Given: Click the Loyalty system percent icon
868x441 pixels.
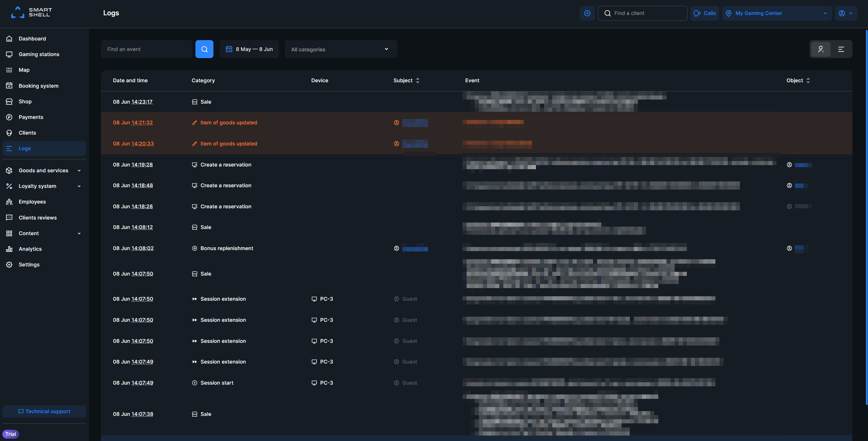Looking at the screenshot, I should coord(9,186).
